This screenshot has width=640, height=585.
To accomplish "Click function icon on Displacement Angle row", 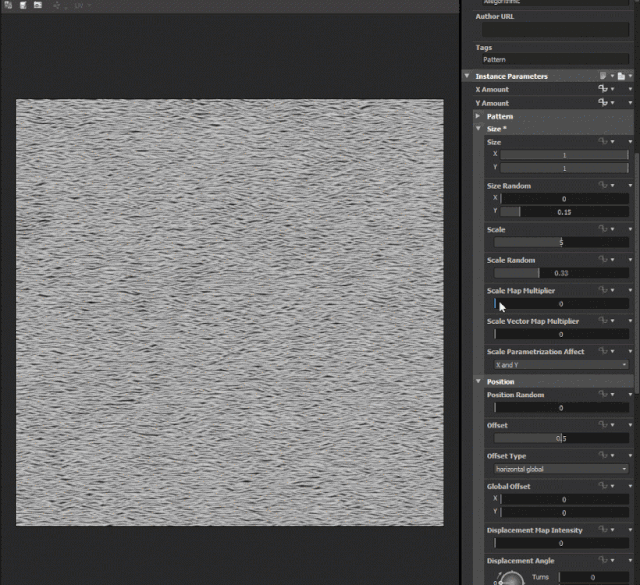I will click(602, 560).
